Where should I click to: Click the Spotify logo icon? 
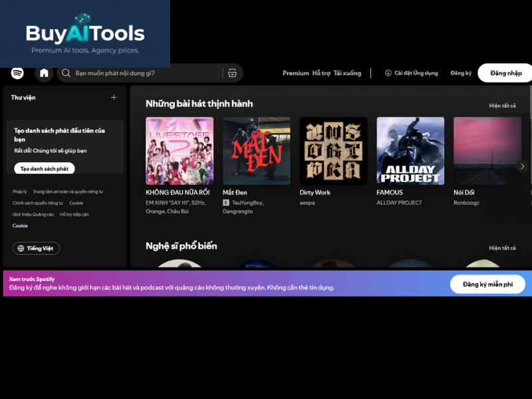(x=17, y=73)
